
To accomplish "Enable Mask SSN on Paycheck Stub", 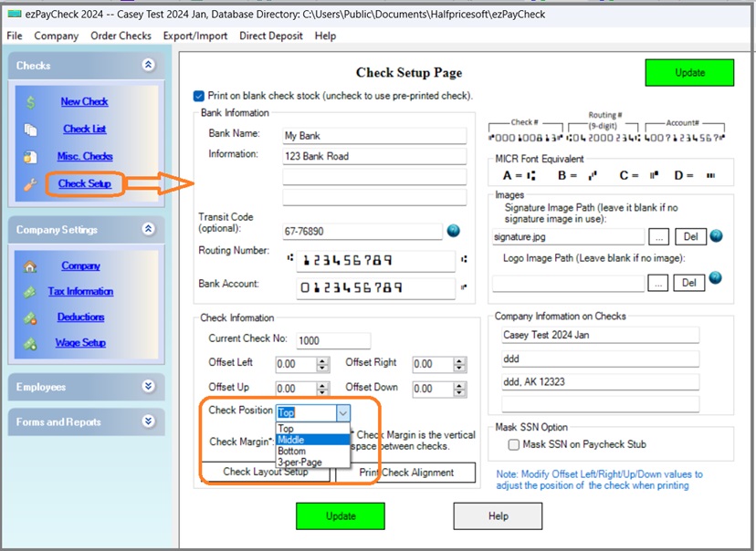I will click(x=512, y=444).
